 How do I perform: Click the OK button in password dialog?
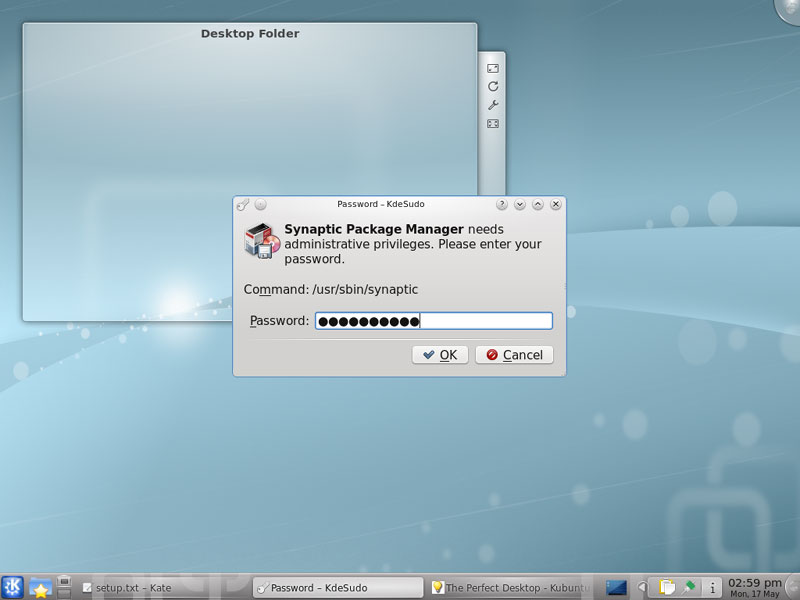pos(440,355)
